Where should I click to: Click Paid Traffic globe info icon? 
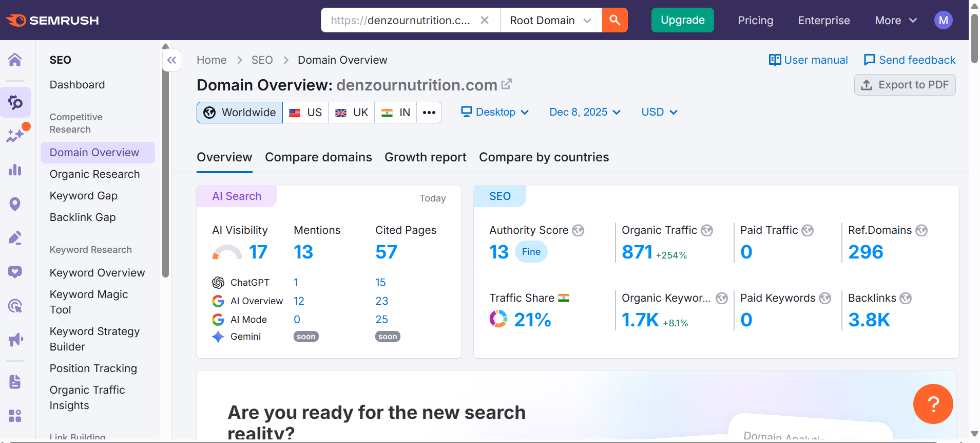coord(808,230)
